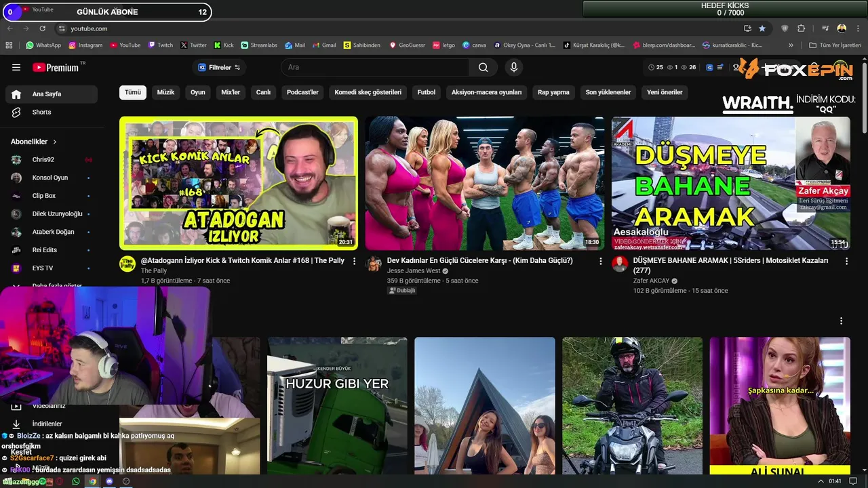Open Shorts from the sidebar
This screenshot has width=868, height=488.
pos(52,112)
